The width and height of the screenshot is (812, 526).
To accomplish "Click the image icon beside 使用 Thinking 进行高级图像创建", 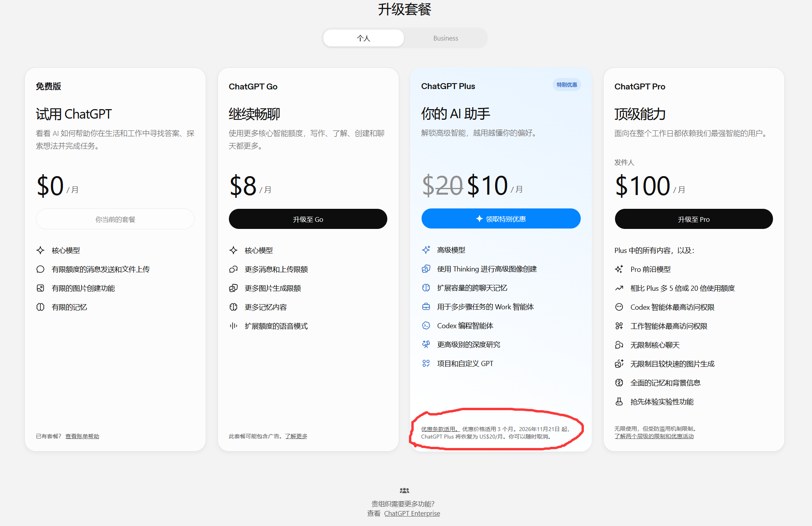I will point(426,269).
